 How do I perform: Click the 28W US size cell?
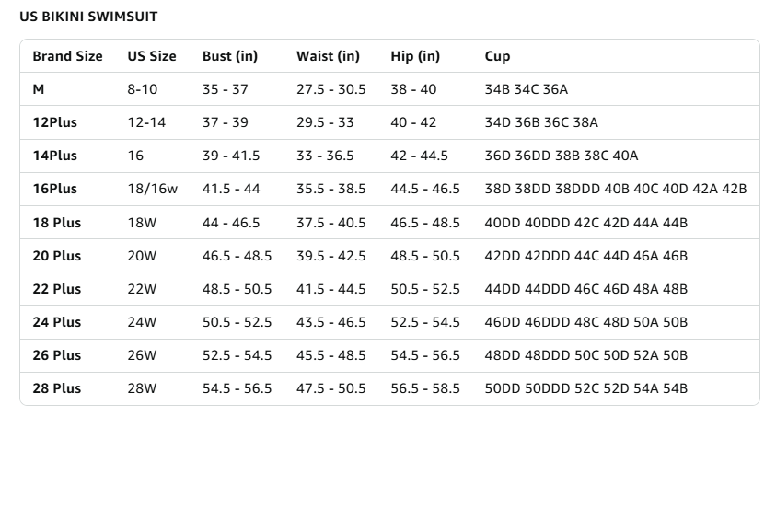coord(142,388)
